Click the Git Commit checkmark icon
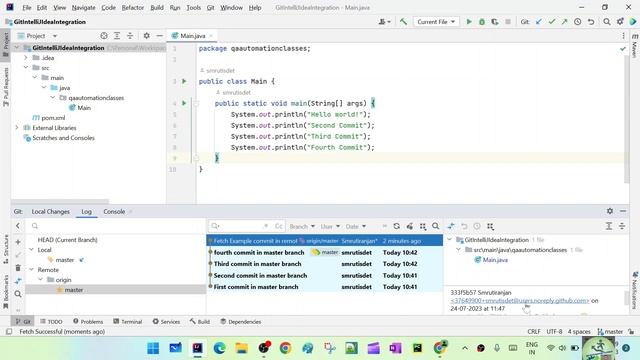Screen dimensions: 640x360 pyautogui.click(x=552, y=22)
